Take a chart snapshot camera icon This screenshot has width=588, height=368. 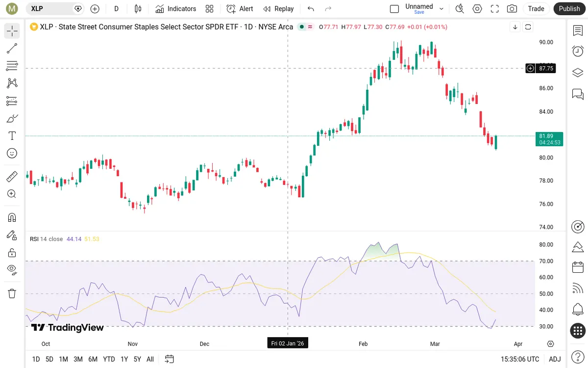tap(512, 9)
